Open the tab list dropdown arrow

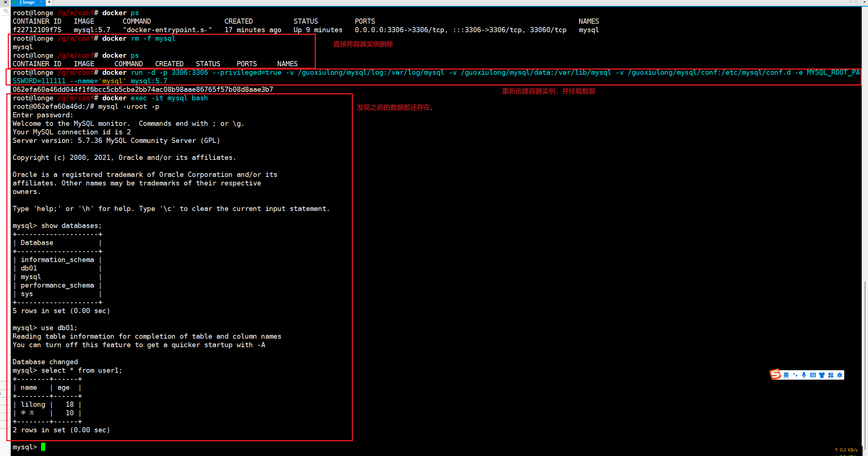click(x=864, y=2)
